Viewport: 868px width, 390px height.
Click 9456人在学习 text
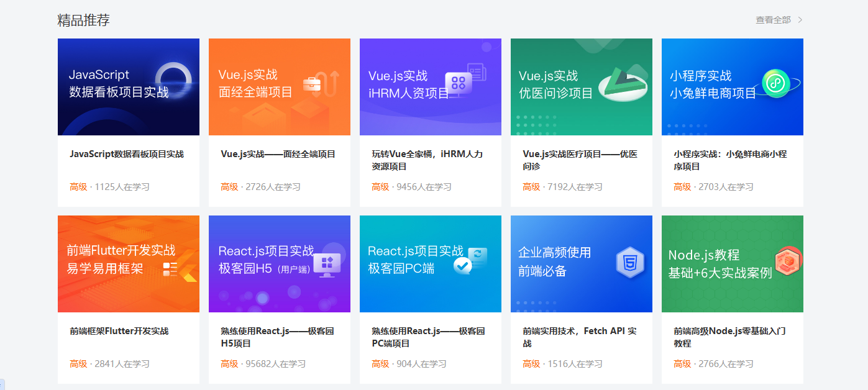point(424,187)
